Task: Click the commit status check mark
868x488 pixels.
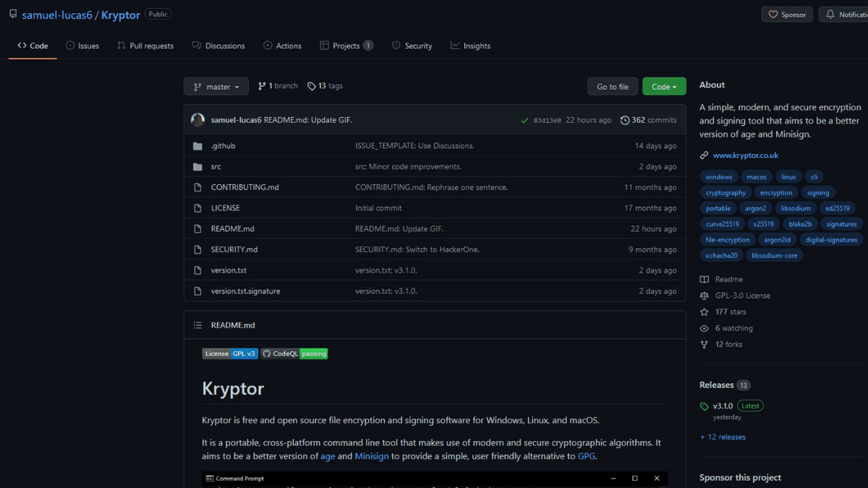Action: pyautogui.click(x=524, y=121)
